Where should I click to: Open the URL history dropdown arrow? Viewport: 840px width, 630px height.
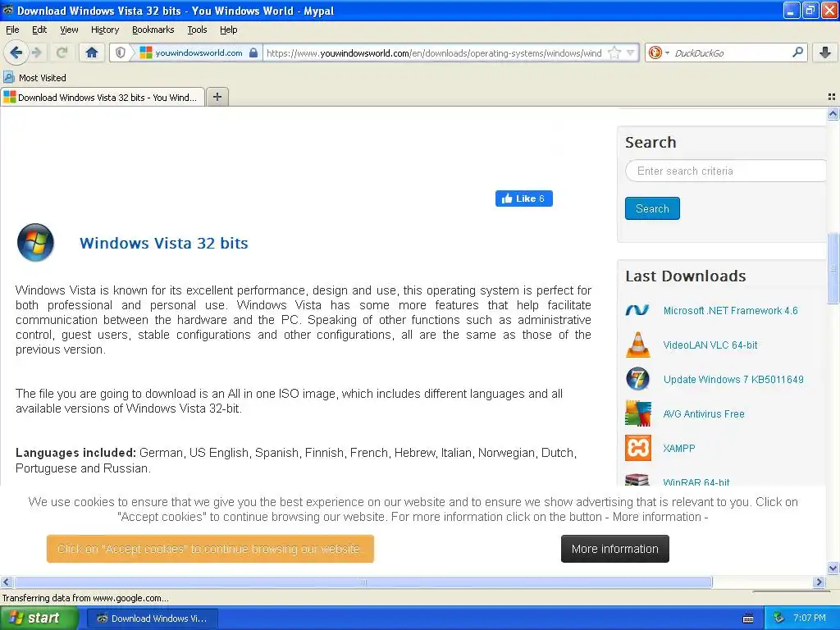pyautogui.click(x=631, y=52)
